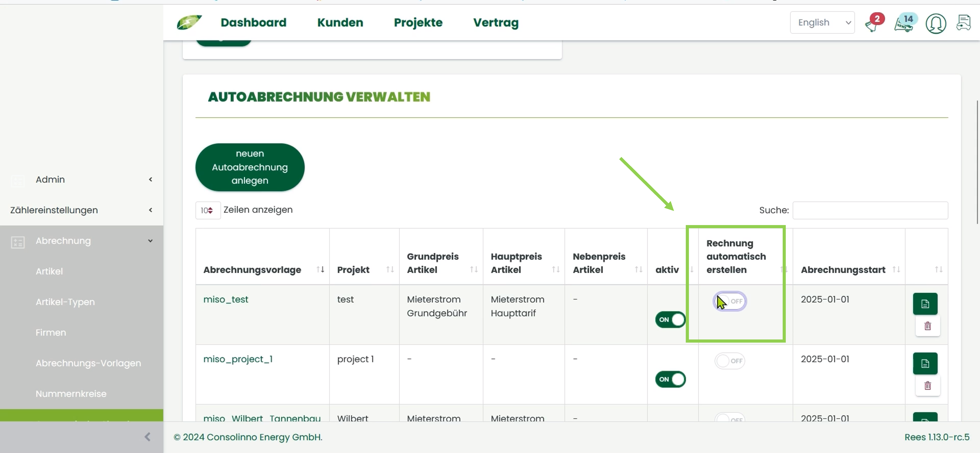
Task: Open the miso_Wilbert_Tannenbau template link
Action: point(262,418)
